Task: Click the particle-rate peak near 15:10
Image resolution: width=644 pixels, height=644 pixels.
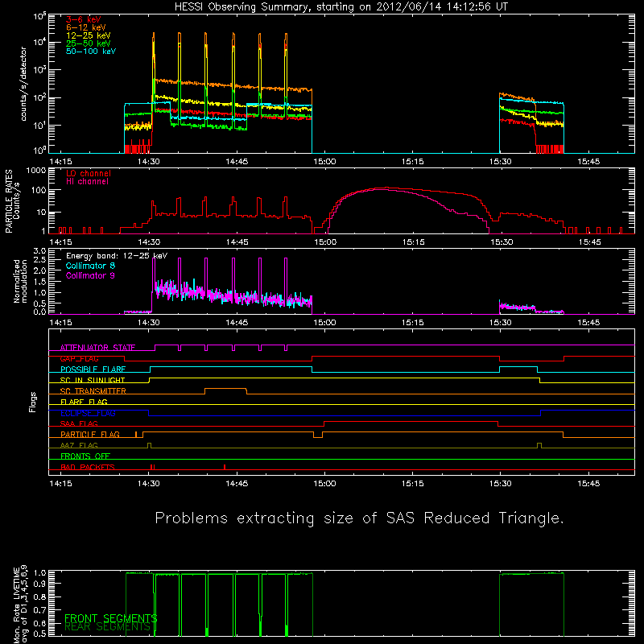Action: pyautogui.click(x=386, y=188)
